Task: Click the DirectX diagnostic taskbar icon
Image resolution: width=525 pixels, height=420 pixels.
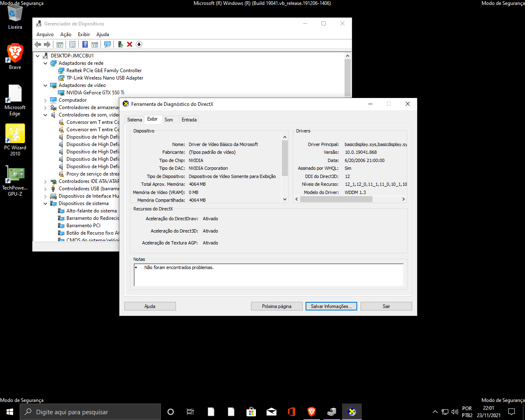Action: point(352,412)
